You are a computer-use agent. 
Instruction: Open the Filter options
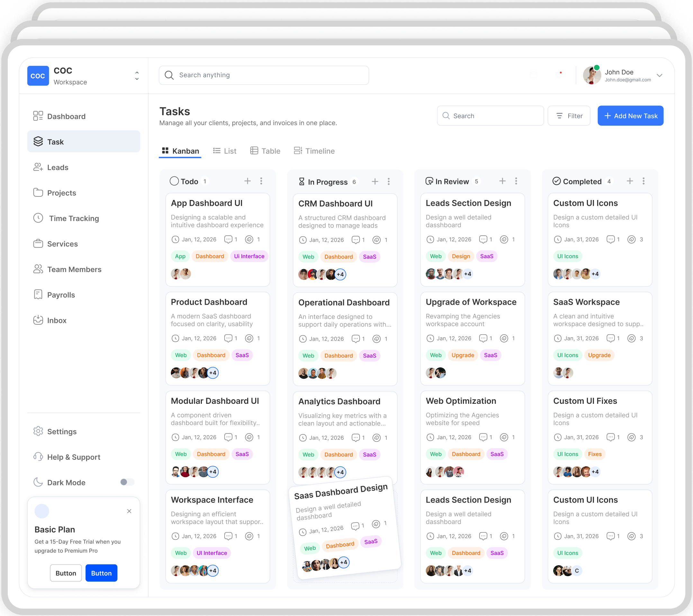pyautogui.click(x=569, y=116)
